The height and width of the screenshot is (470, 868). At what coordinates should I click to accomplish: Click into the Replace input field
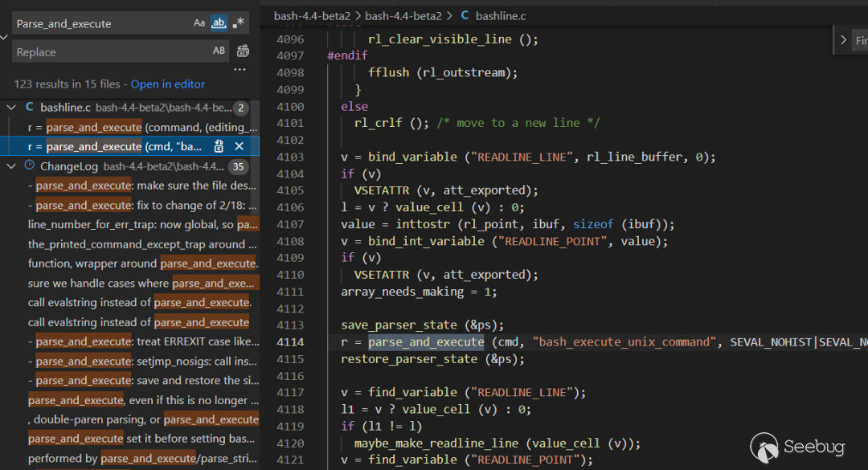pos(108,51)
